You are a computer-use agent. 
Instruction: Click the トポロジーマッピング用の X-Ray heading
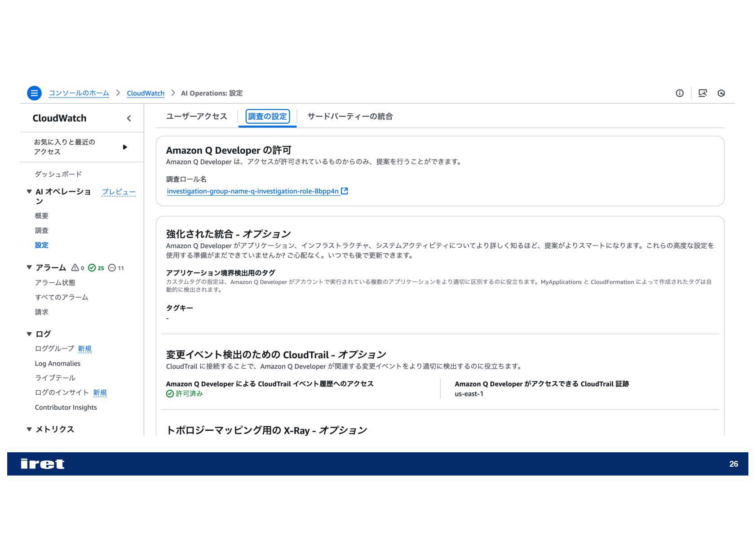tap(266, 430)
